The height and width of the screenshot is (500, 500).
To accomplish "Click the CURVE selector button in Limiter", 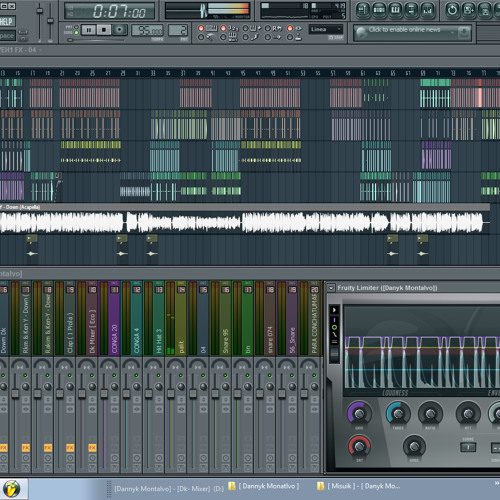I will [x=468, y=447].
